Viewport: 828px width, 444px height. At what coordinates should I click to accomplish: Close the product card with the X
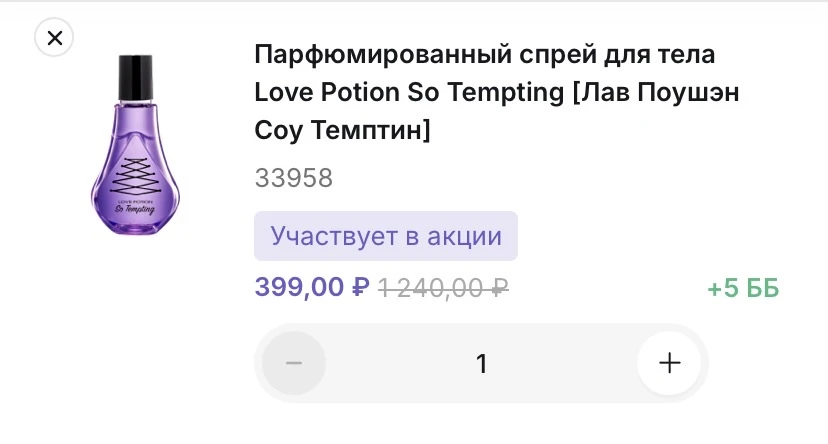[55, 39]
